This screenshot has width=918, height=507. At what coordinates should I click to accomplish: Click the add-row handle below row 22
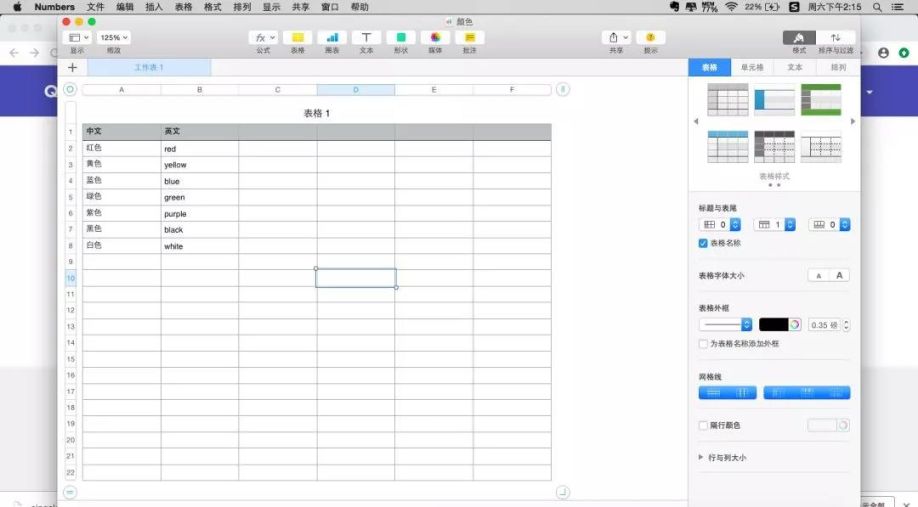tap(70, 492)
